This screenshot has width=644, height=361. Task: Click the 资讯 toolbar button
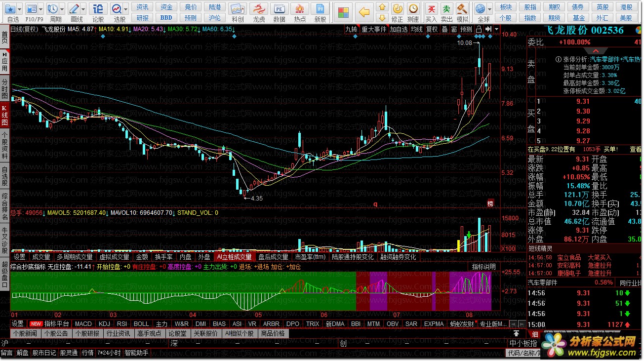143,7
